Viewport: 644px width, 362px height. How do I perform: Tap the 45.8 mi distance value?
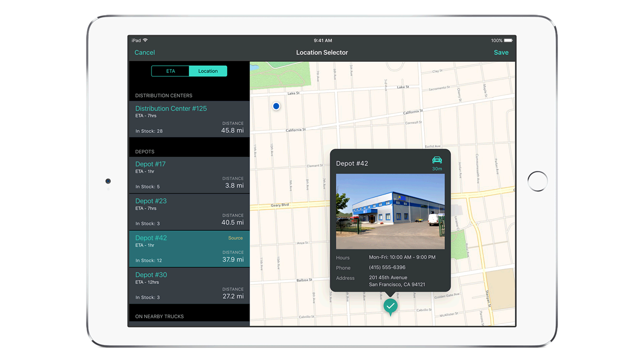pos(232,130)
